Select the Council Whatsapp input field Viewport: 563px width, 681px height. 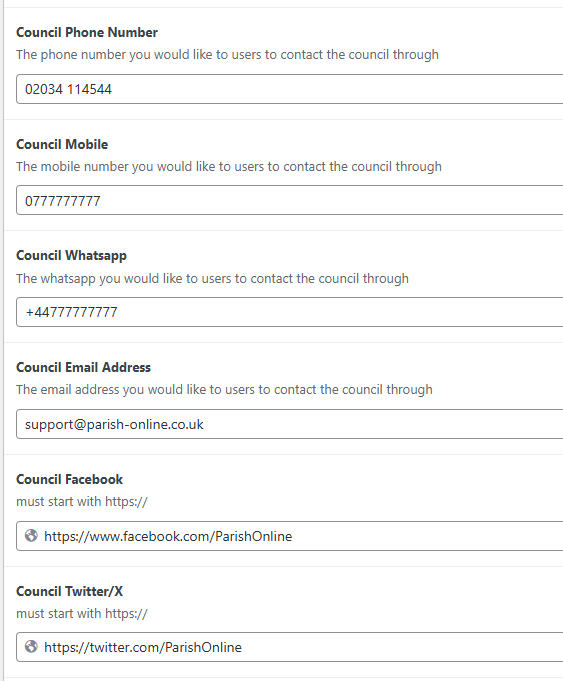coord(290,312)
